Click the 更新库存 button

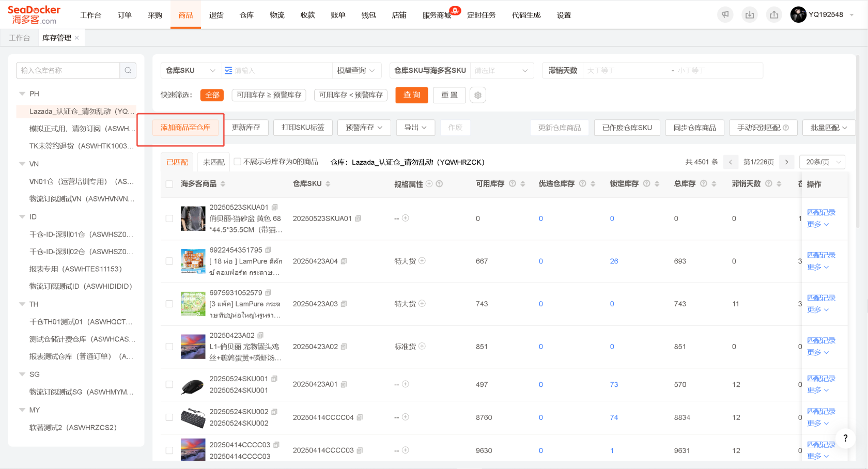point(246,128)
